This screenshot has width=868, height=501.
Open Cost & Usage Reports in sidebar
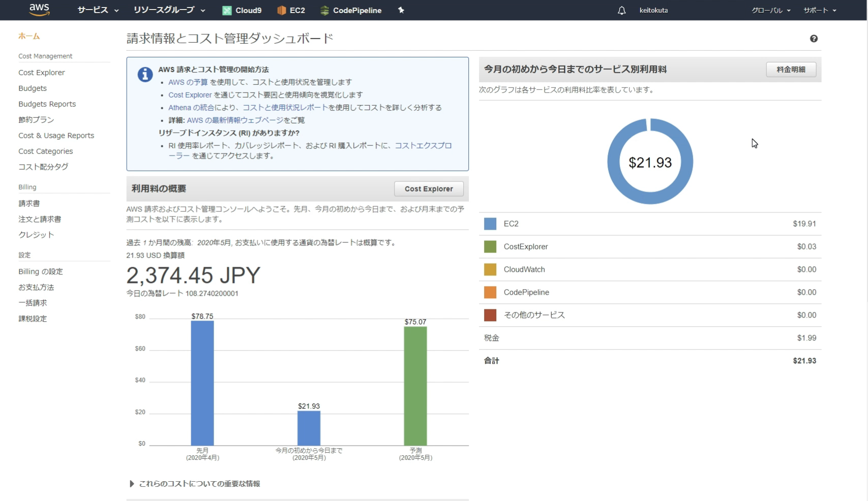click(56, 136)
